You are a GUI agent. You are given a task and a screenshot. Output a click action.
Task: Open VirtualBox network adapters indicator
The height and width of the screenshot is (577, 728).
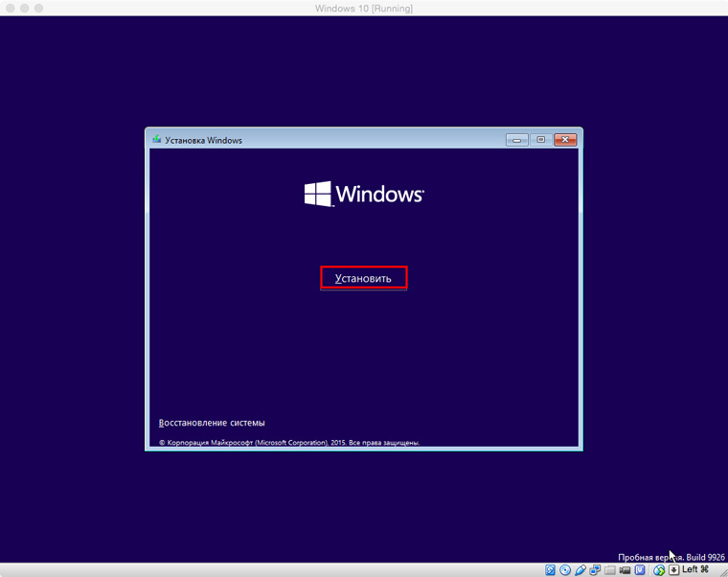(595, 569)
